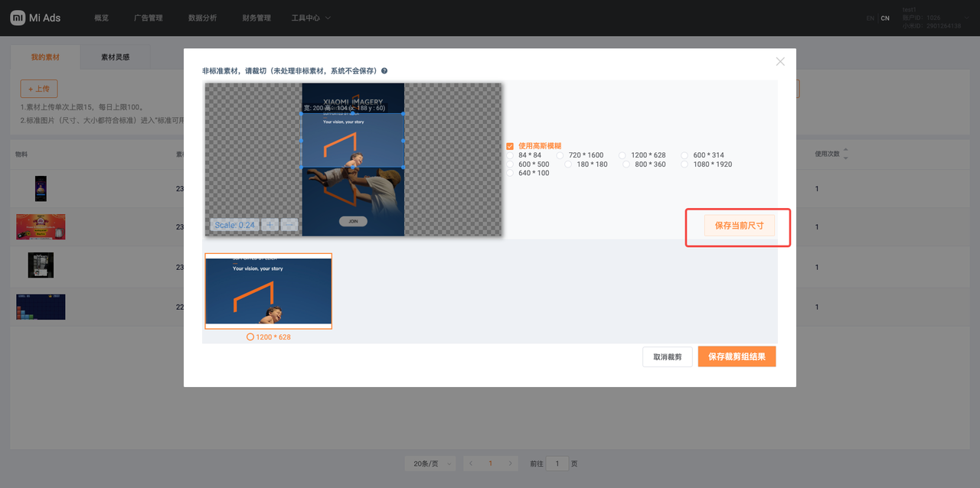This screenshot has width=980, height=488.
Task: Click the help question mark icon
Action: coord(384,71)
